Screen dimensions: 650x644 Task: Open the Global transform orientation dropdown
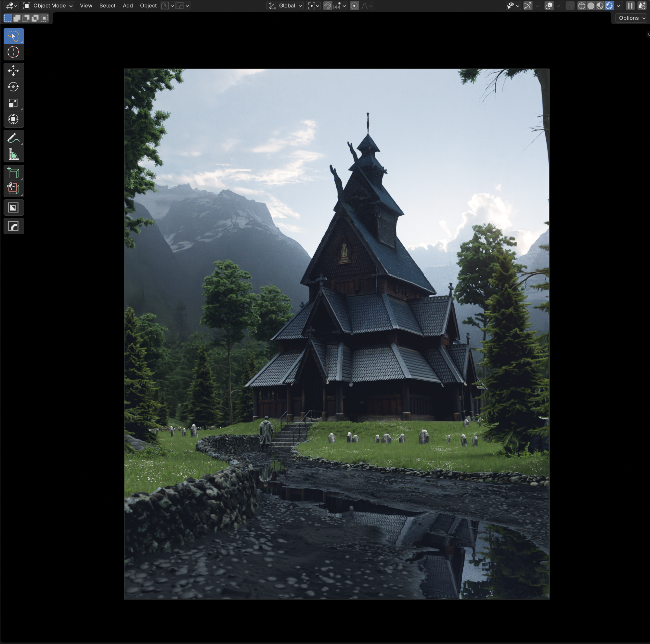pos(285,6)
